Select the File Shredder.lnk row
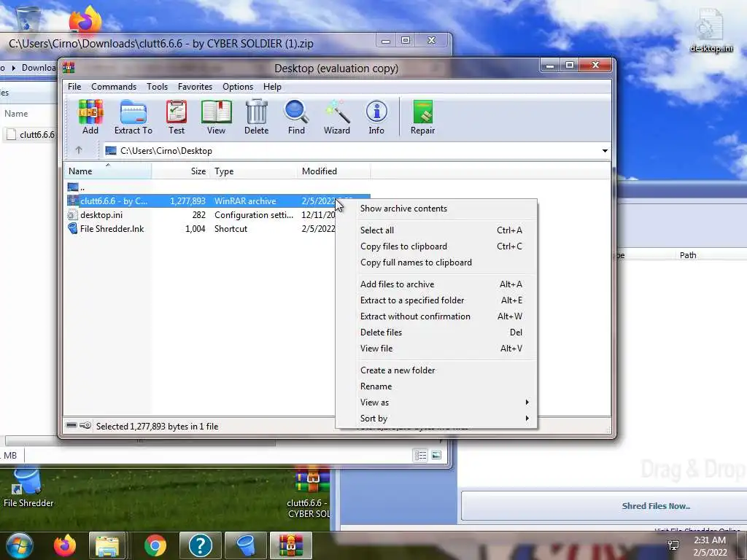The image size is (747, 560). (201, 229)
